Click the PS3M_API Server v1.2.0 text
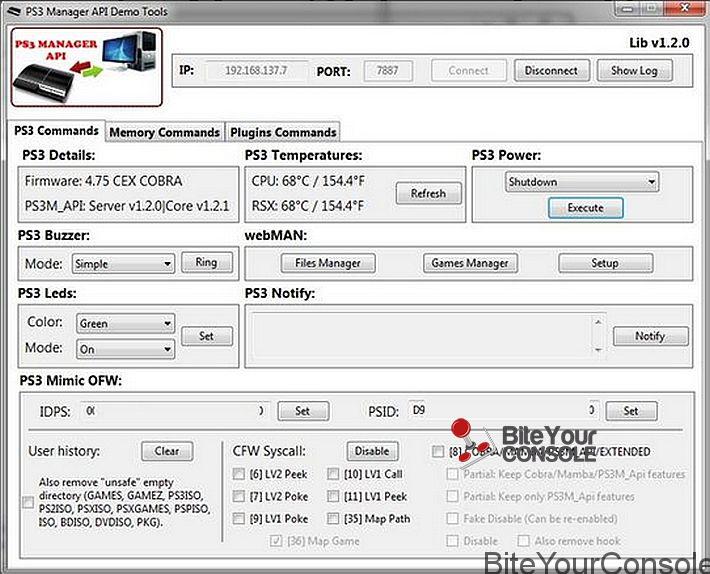This screenshot has width=710, height=574. point(127,206)
